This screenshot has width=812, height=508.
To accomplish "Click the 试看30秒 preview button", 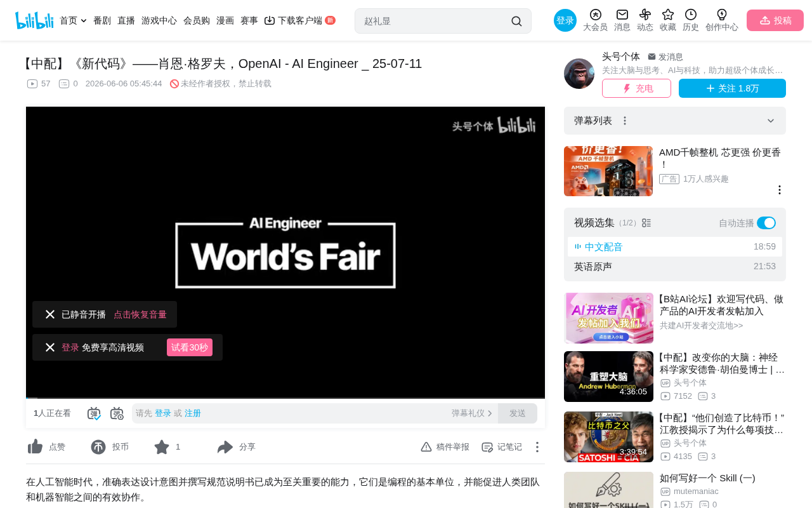I will [190, 347].
